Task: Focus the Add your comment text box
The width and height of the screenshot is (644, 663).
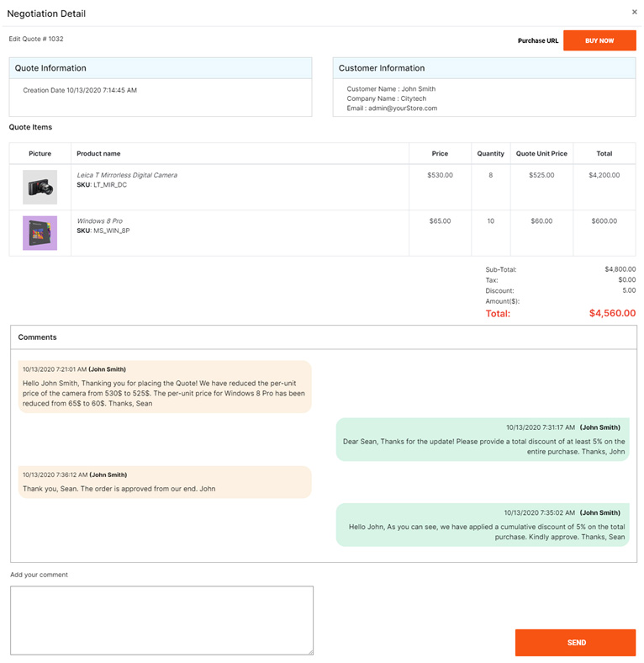Action: (x=162, y=620)
